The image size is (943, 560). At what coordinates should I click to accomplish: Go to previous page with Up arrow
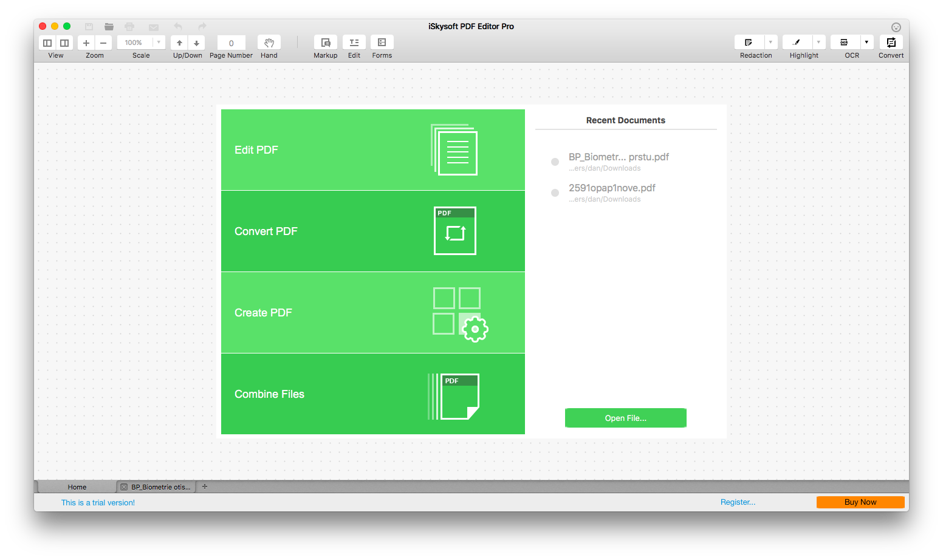point(179,43)
